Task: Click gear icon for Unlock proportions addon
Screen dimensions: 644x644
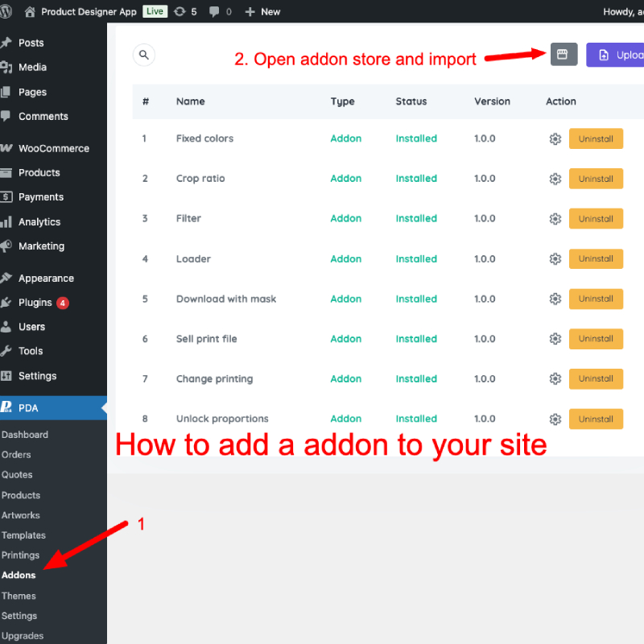Action: tap(555, 419)
